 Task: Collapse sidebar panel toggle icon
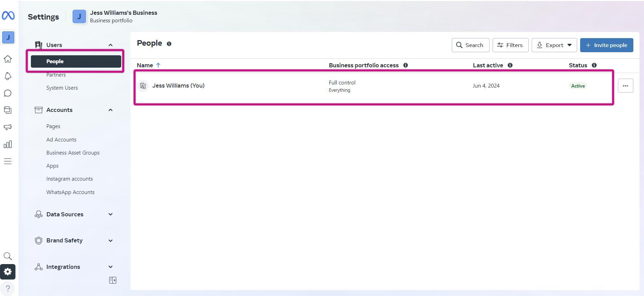113,280
